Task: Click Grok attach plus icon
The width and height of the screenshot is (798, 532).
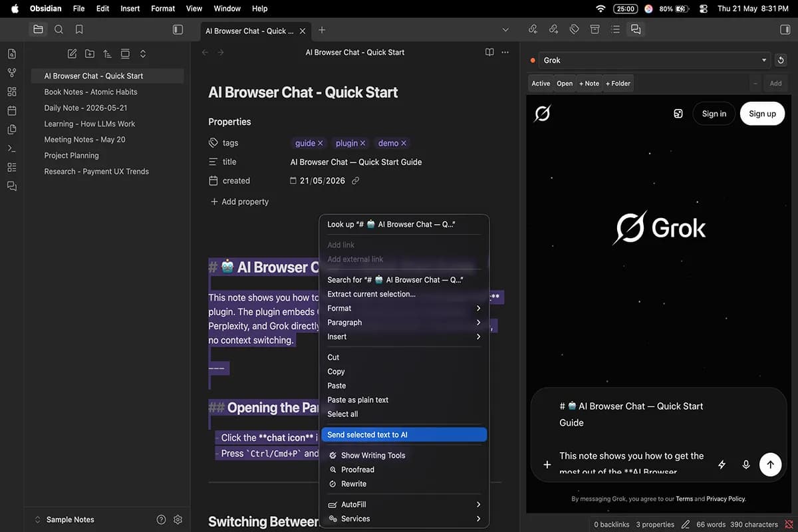Action: [x=547, y=465]
